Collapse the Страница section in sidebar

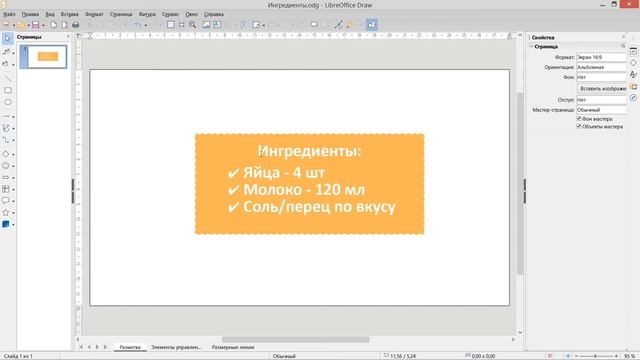pos(531,47)
